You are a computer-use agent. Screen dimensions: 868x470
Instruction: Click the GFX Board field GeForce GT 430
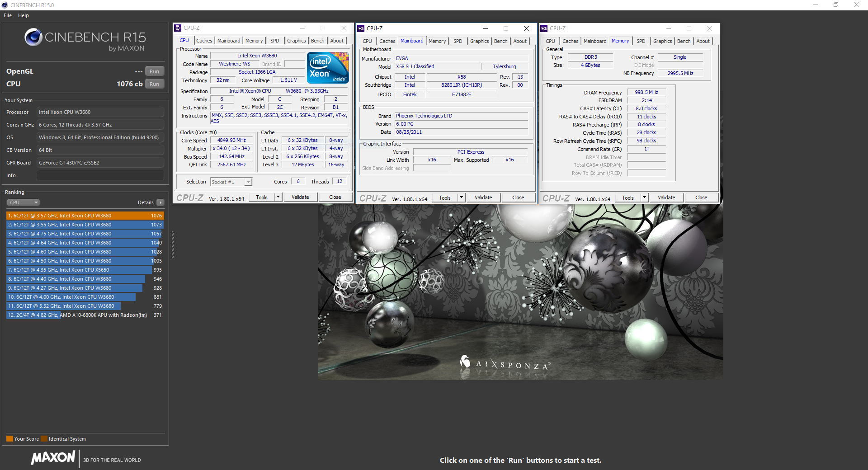pyautogui.click(x=100, y=163)
